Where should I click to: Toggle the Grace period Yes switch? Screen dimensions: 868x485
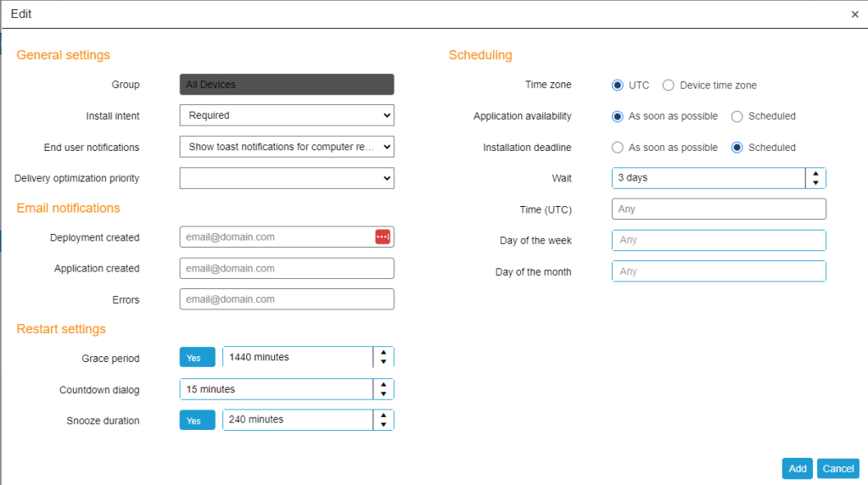[x=197, y=358]
